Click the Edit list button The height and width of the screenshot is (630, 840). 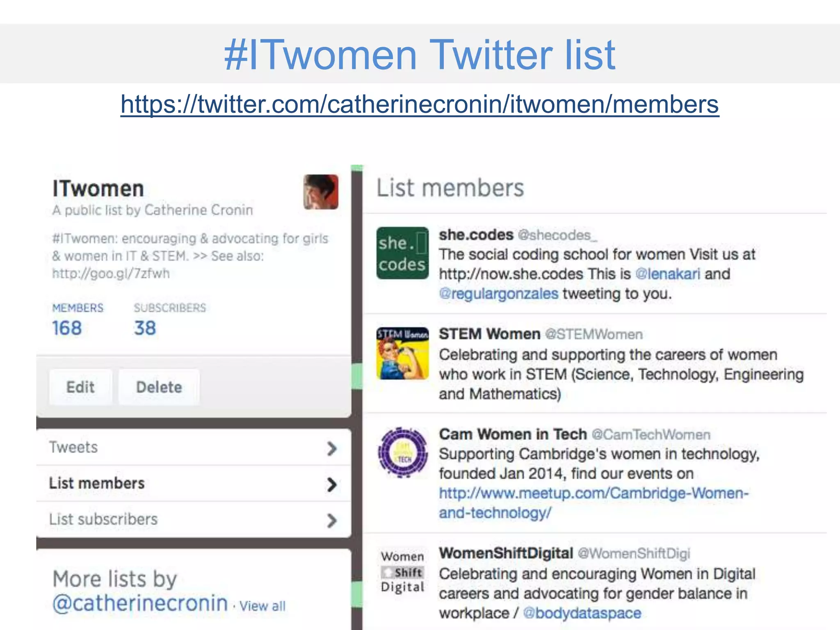[80, 387]
